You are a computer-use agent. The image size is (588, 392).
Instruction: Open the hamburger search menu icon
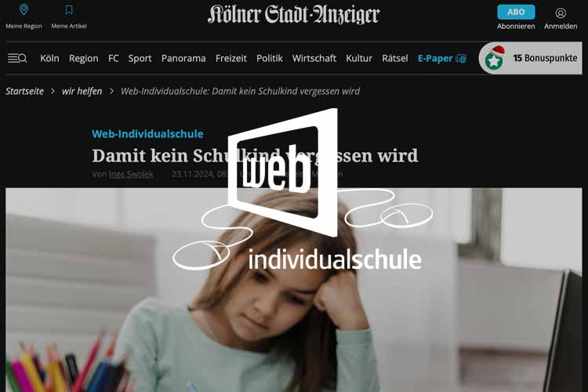[x=17, y=58]
